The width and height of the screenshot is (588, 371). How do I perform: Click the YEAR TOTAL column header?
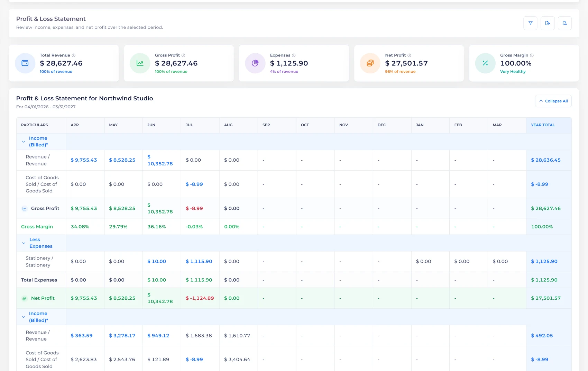[x=543, y=125]
